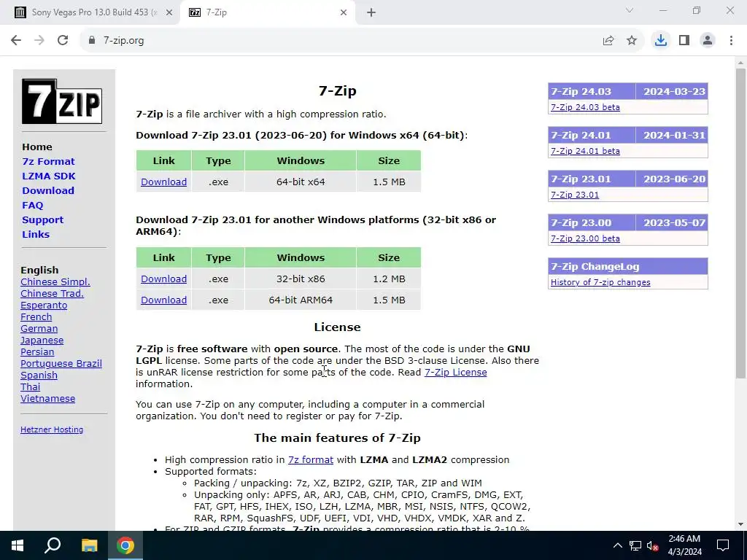This screenshot has height=560, width=747.
Task: Click the 1.5 MB size cell for 64-bit x64
Action: 389,182
